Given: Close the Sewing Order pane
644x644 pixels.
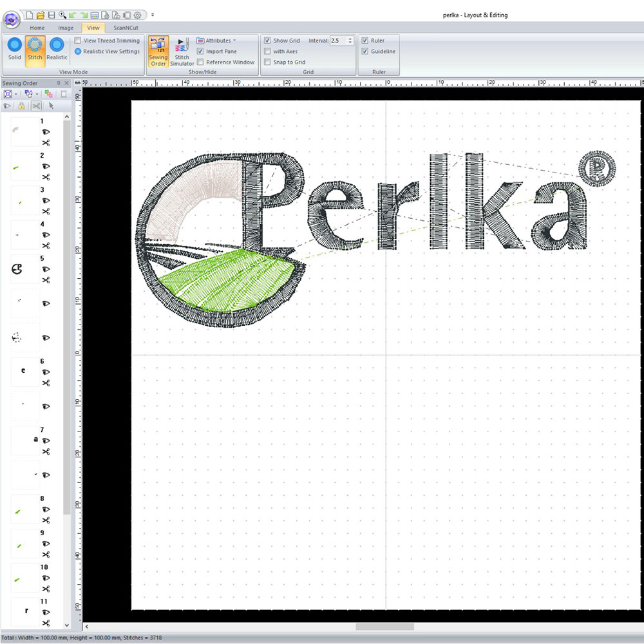Looking at the screenshot, I should coord(66,83).
